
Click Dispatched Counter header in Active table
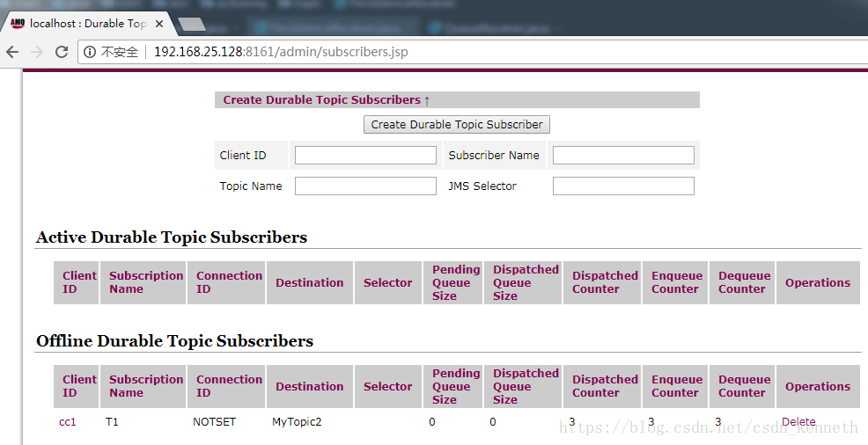602,282
